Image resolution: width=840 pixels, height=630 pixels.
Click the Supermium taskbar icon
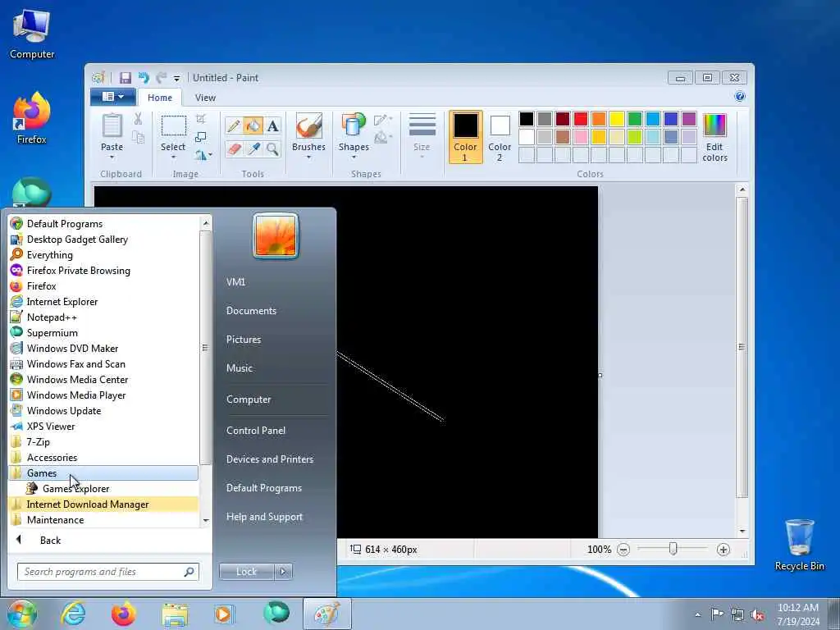click(x=276, y=614)
